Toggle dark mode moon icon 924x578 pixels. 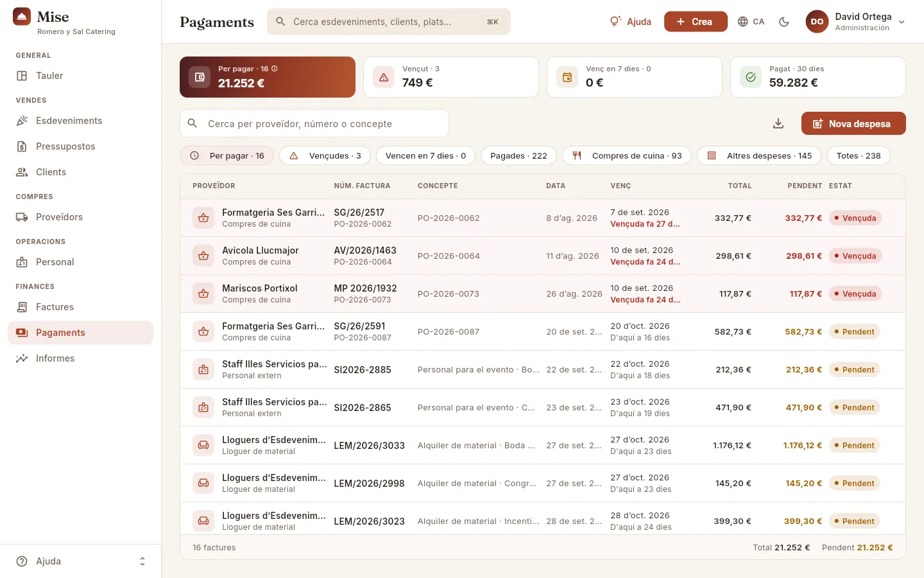click(x=783, y=22)
